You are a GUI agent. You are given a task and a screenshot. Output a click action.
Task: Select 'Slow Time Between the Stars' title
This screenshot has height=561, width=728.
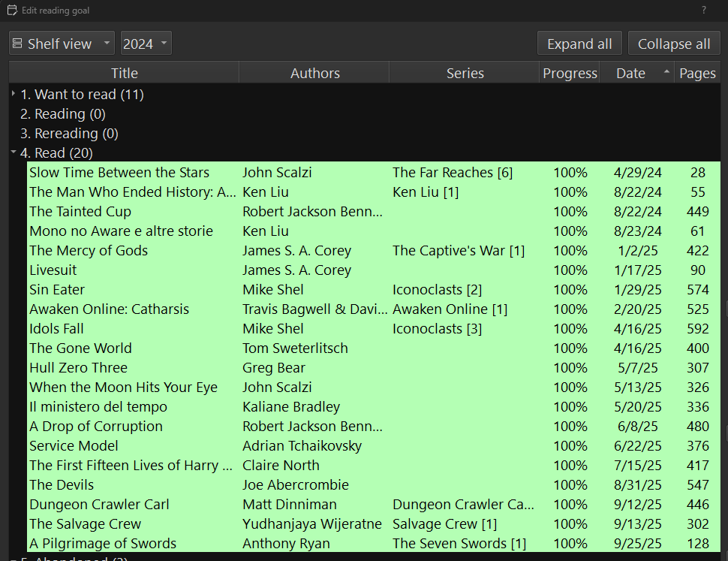tap(119, 172)
